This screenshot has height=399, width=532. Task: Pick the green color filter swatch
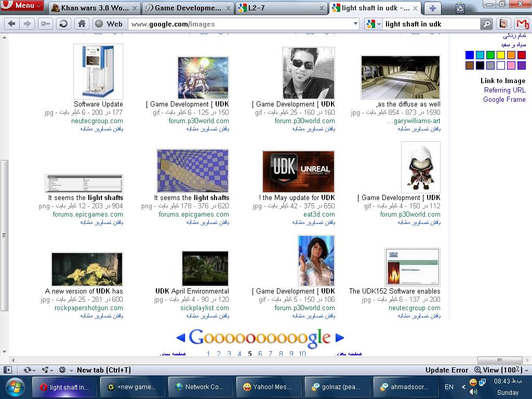tap(490, 55)
